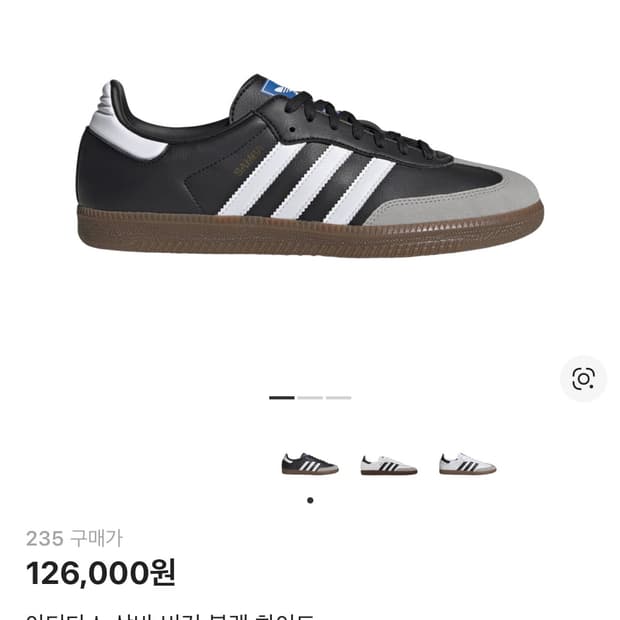Select the black Samba color thumbnail
The height and width of the screenshot is (620, 620).
coord(310,463)
